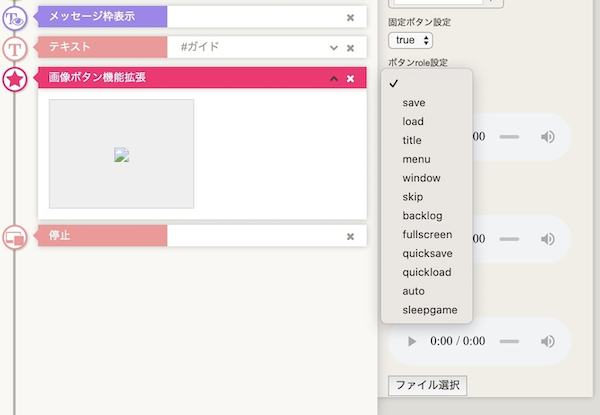Click the ファイル選択 button
This screenshot has height=415, width=600.
(x=427, y=385)
